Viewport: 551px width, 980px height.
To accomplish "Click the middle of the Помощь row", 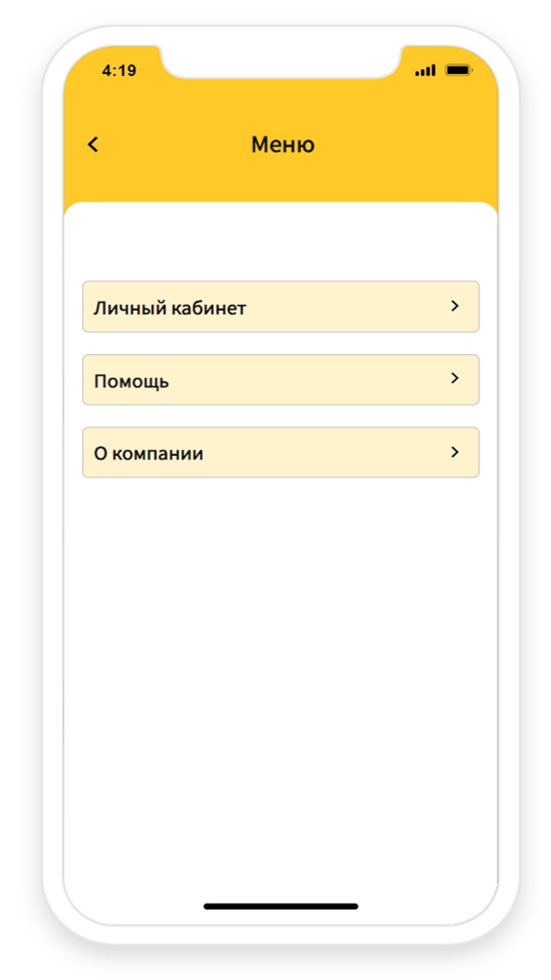I will tap(280, 380).
